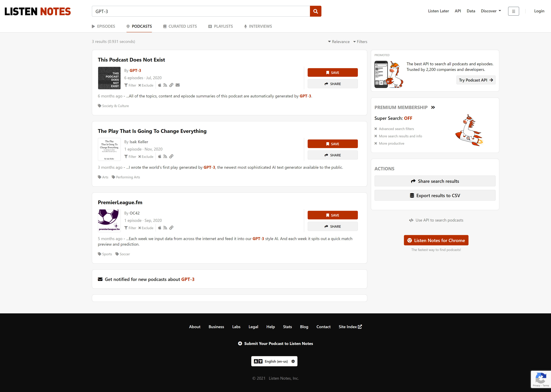Switch to the Episodes tab
Image resolution: width=551 pixels, height=392 pixels.
[104, 26]
